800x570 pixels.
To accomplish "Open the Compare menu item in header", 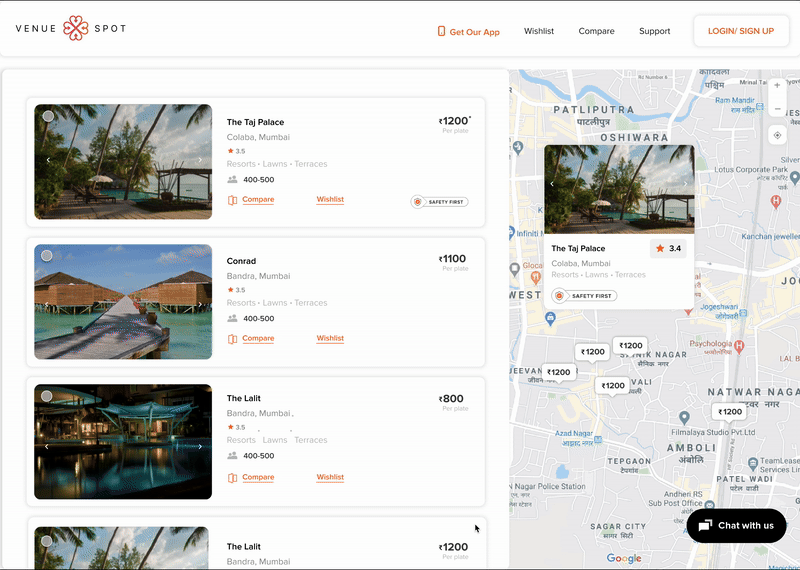I will click(x=596, y=31).
